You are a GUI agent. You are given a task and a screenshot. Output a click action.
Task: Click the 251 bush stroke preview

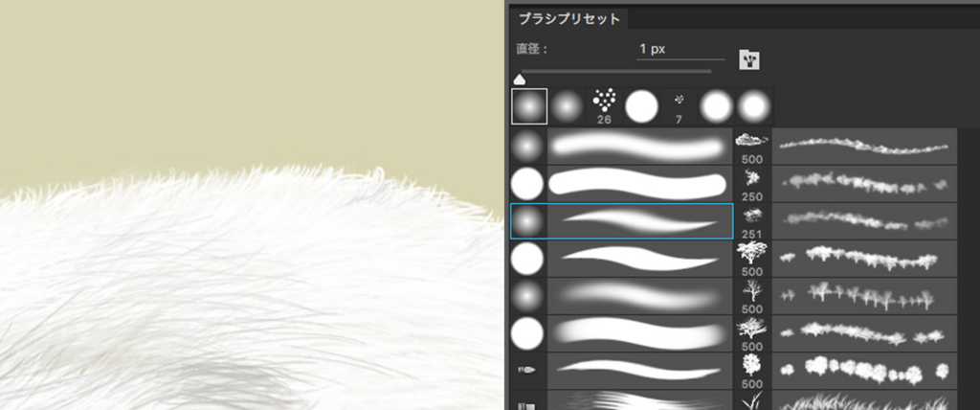(x=865, y=221)
